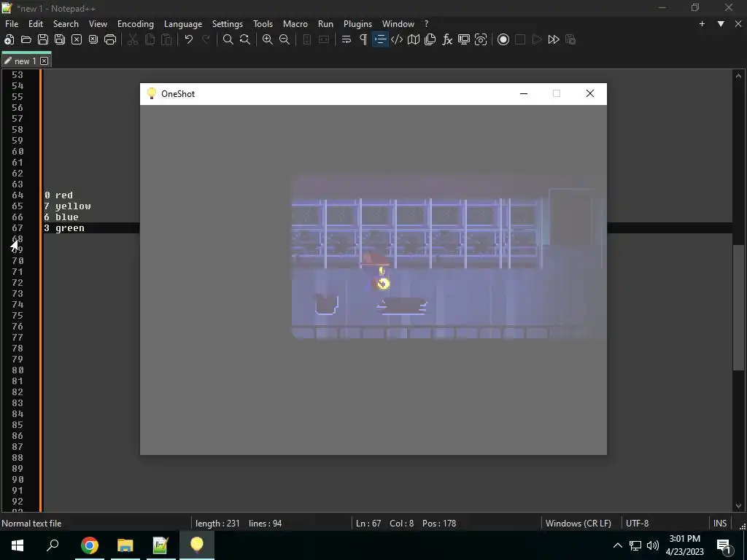747x560 pixels.
Task: Click 'Normal text file' status entry
Action: (x=31, y=524)
